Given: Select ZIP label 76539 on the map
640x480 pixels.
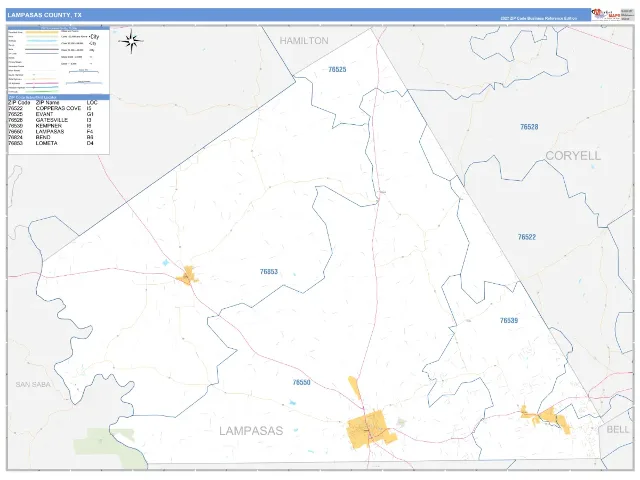Looking at the screenshot, I should (x=509, y=320).
